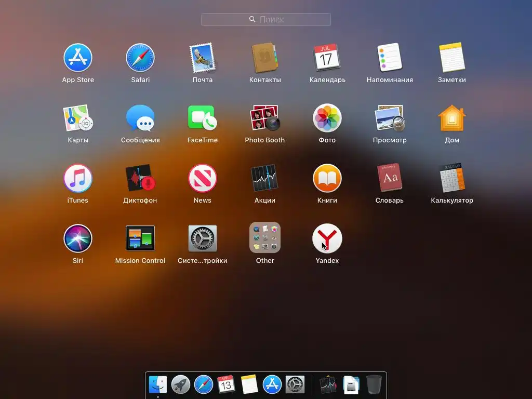Open the Stocks icon in Dock
Viewport: 532px width, 399px height.
click(328, 385)
